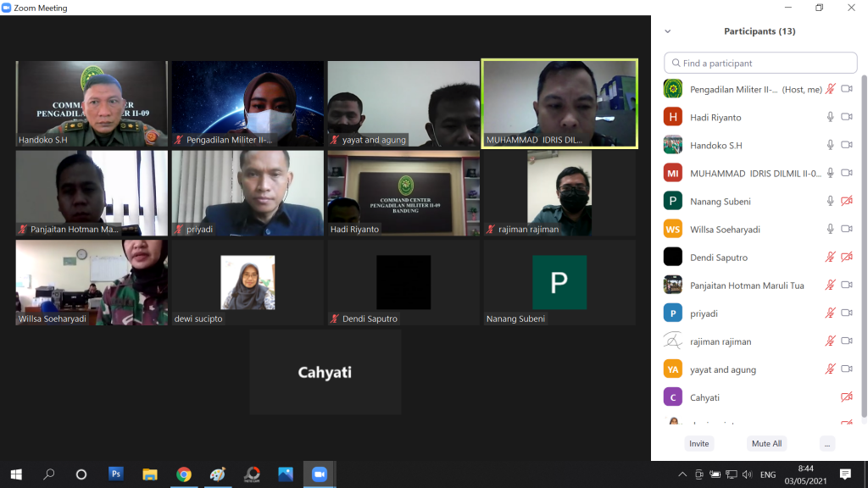Collapse the Participants panel using the chevron
The image size is (868, 488).
pyautogui.click(x=668, y=31)
